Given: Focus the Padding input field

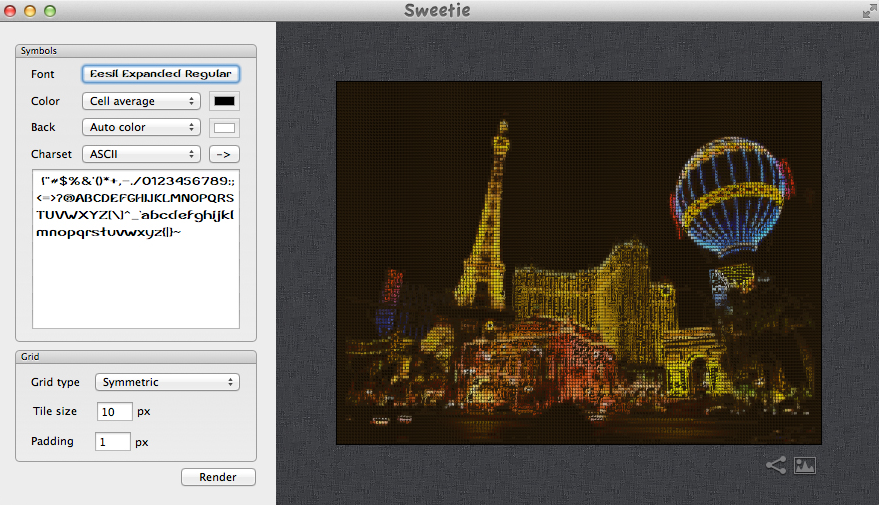Looking at the screenshot, I should click(114, 441).
